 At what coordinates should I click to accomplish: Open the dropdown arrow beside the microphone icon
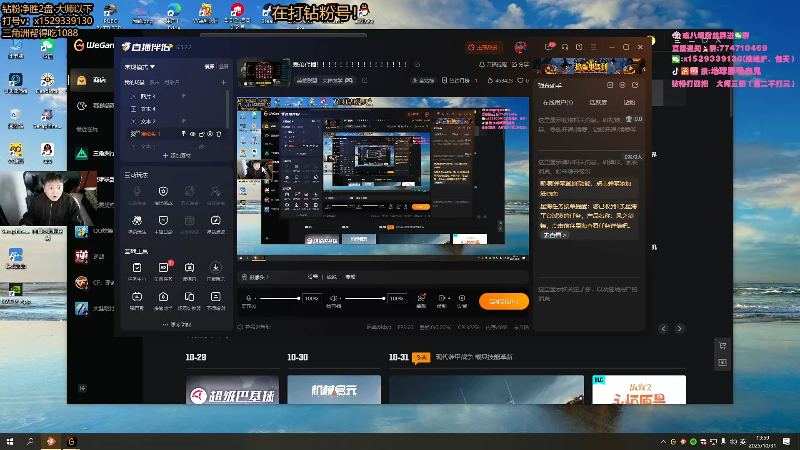click(x=255, y=298)
